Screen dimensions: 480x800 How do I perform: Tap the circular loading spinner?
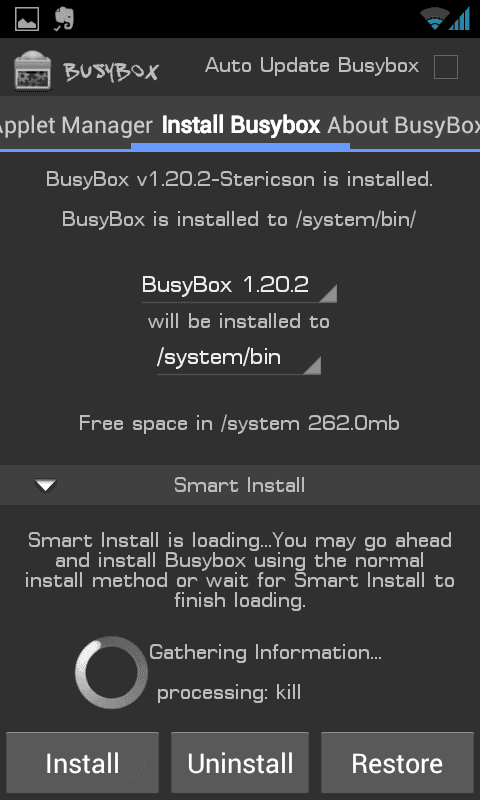coord(111,672)
